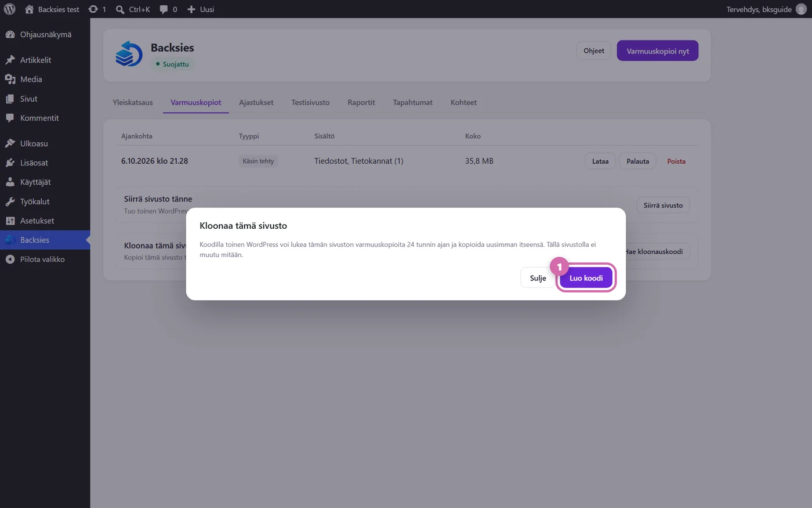The height and width of the screenshot is (508, 812).
Task: Go to the Testisivusto tab
Action: coord(310,103)
